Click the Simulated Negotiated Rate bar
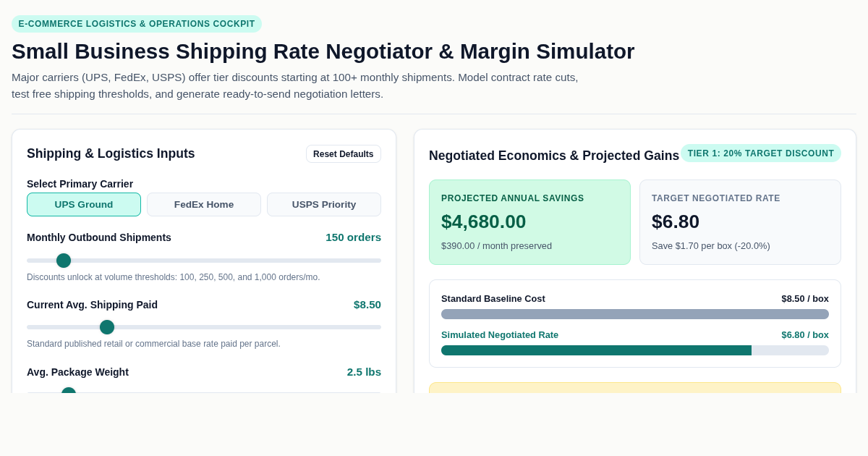 coord(635,350)
